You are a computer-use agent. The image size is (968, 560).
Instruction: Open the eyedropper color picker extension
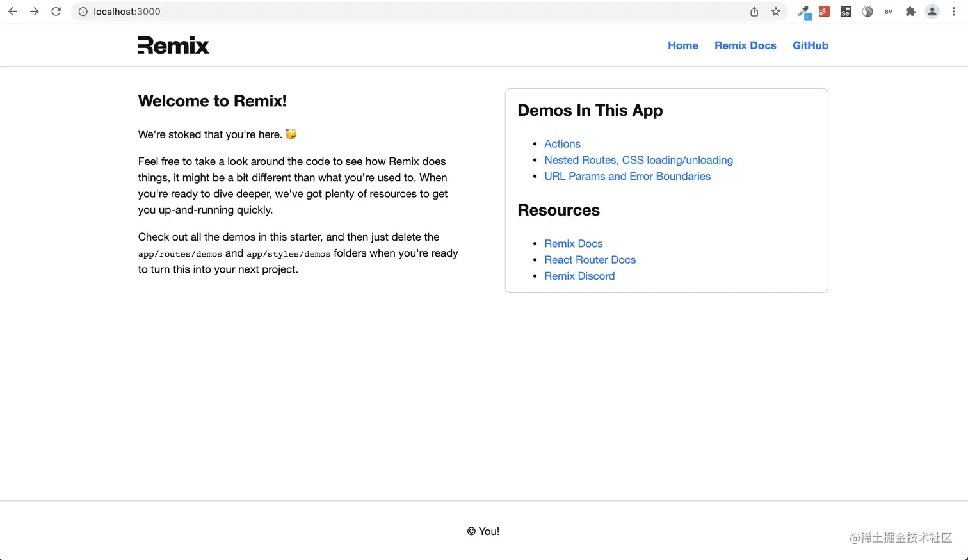(x=803, y=12)
